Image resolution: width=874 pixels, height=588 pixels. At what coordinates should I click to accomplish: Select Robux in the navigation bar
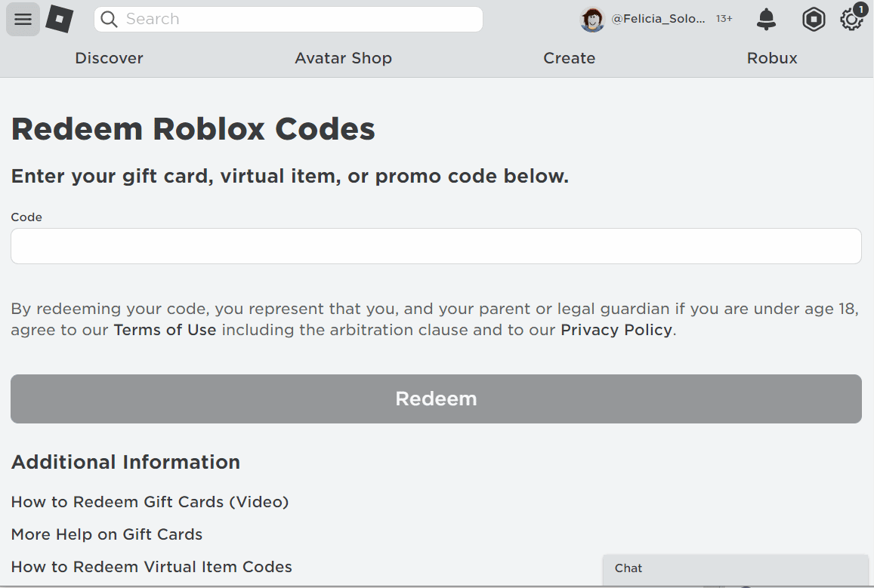tap(771, 57)
